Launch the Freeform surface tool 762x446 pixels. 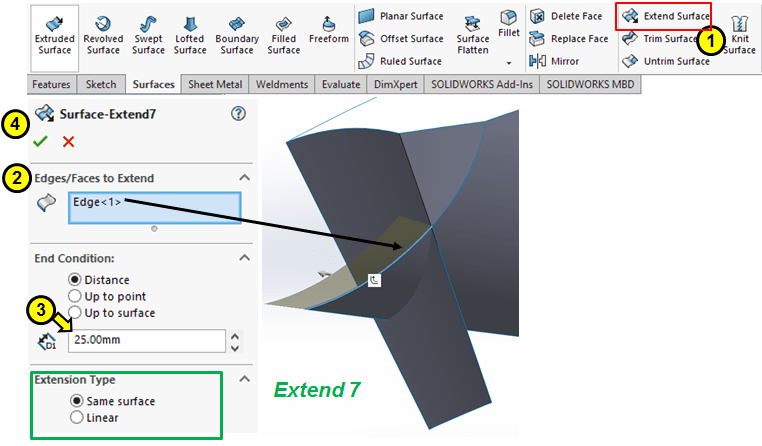click(328, 24)
